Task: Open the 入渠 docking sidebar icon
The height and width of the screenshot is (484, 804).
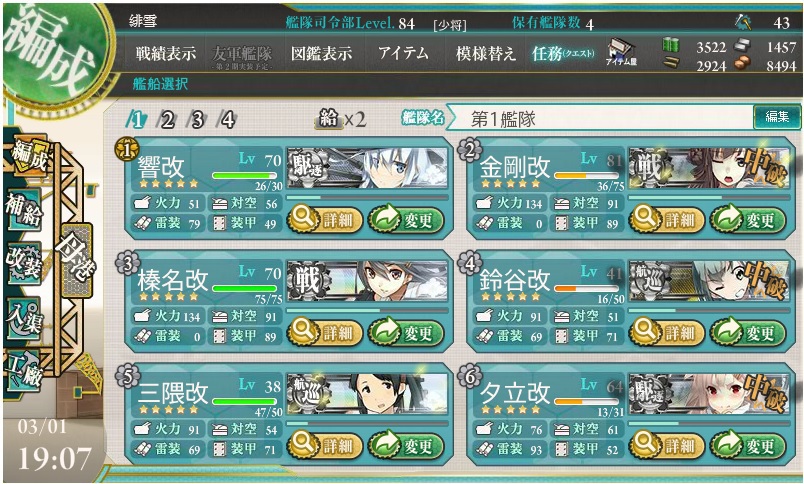Action: [24, 318]
